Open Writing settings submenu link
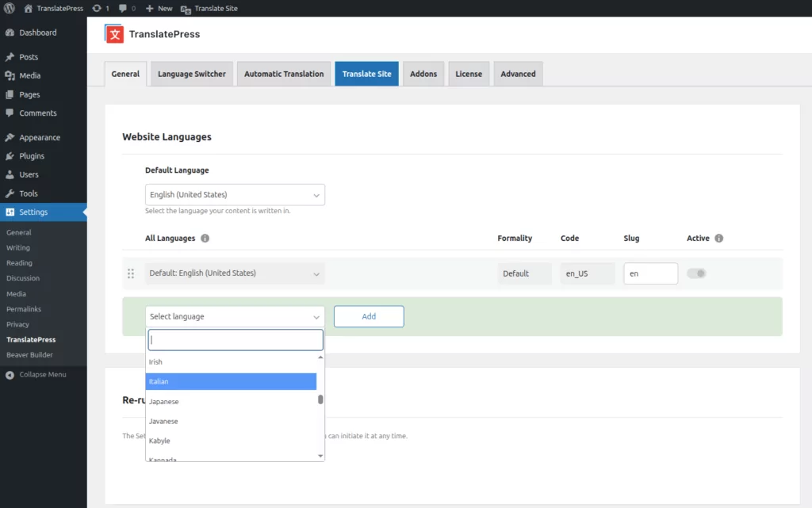 [18, 248]
